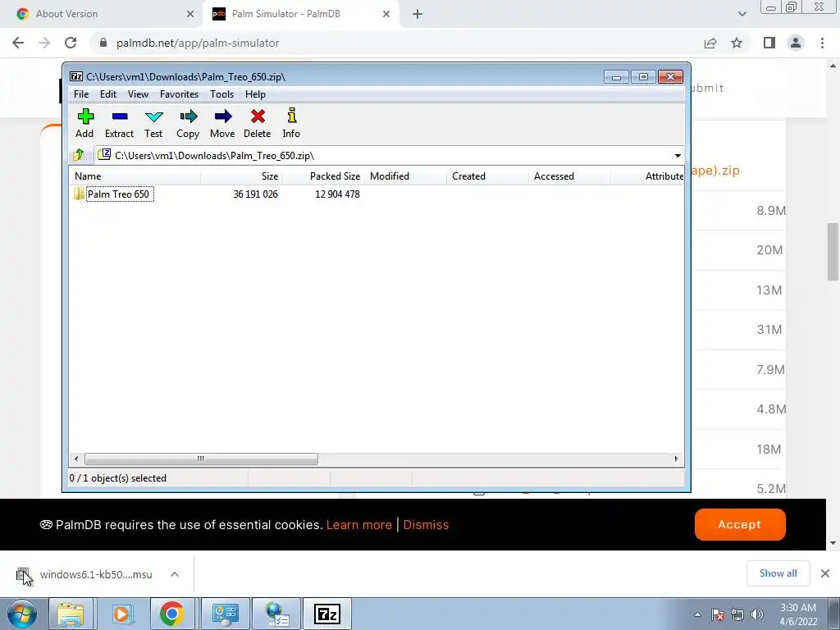Open the Edit menu in 7-Zip
This screenshot has width=840, height=630.
tap(108, 94)
